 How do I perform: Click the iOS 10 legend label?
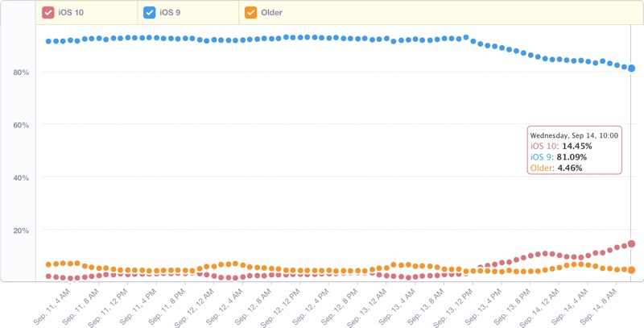(x=71, y=12)
